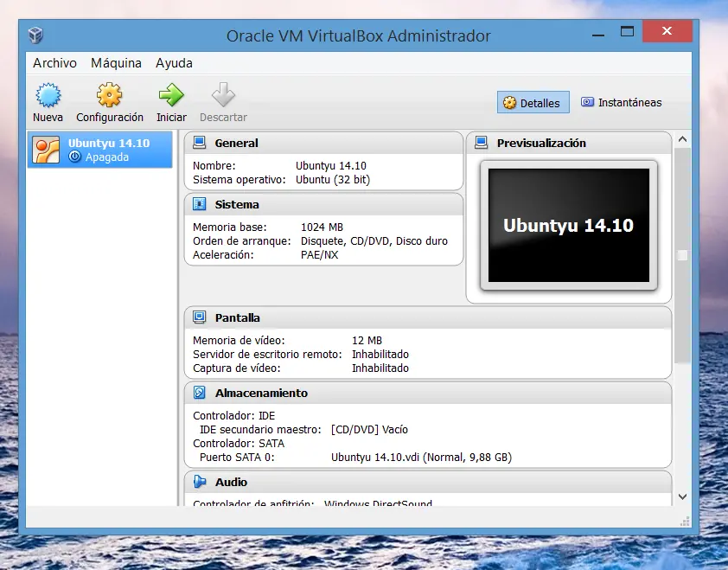
Task: Click the Almacenamiento disk icon
Action: tap(199, 393)
